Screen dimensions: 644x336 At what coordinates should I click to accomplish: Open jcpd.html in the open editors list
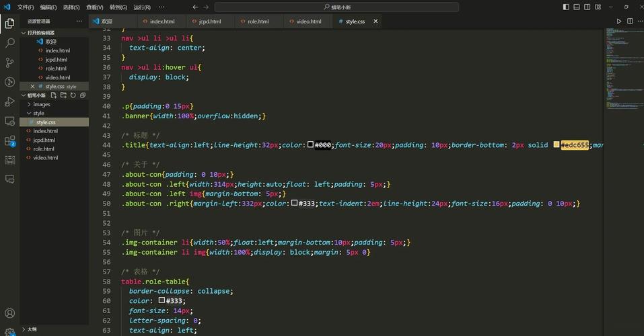coord(57,59)
